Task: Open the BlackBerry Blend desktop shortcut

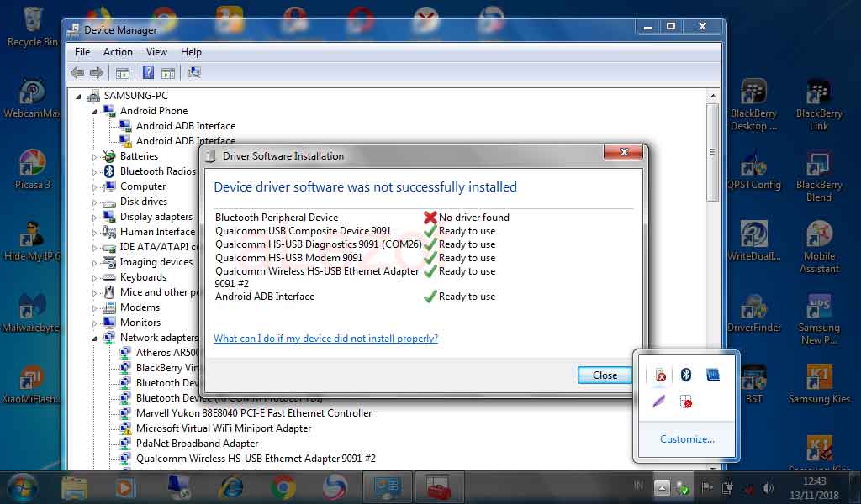Action: pyautogui.click(x=819, y=176)
